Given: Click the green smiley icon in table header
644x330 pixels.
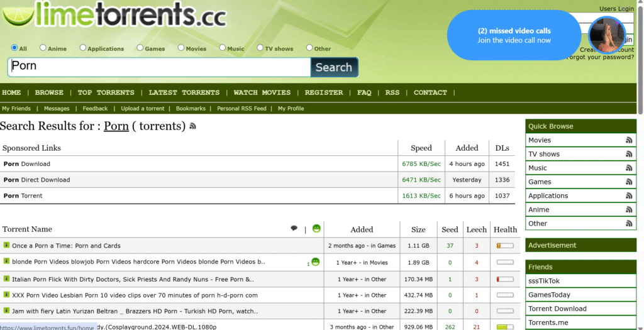Looking at the screenshot, I should click(316, 229).
